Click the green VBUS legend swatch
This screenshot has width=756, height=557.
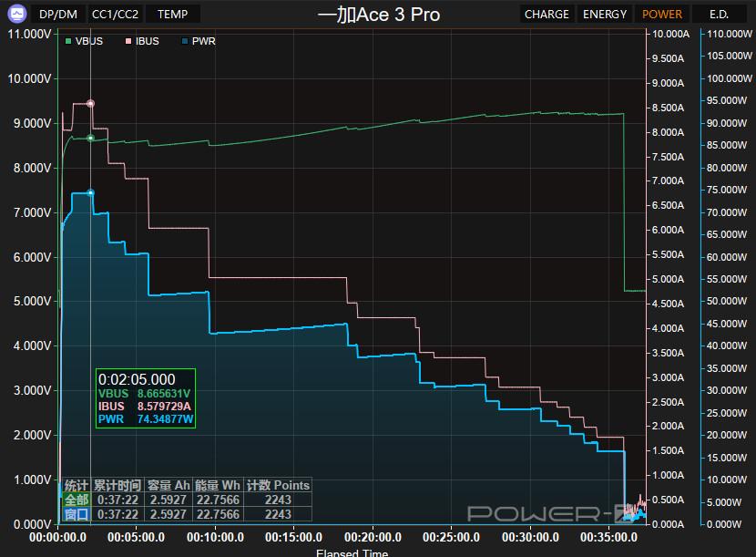[68, 42]
